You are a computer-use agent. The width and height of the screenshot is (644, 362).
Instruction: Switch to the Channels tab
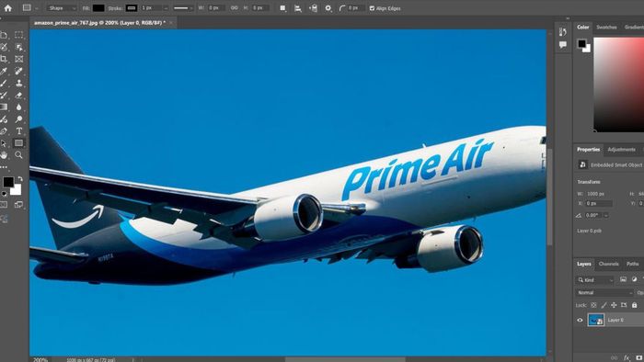click(608, 264)
